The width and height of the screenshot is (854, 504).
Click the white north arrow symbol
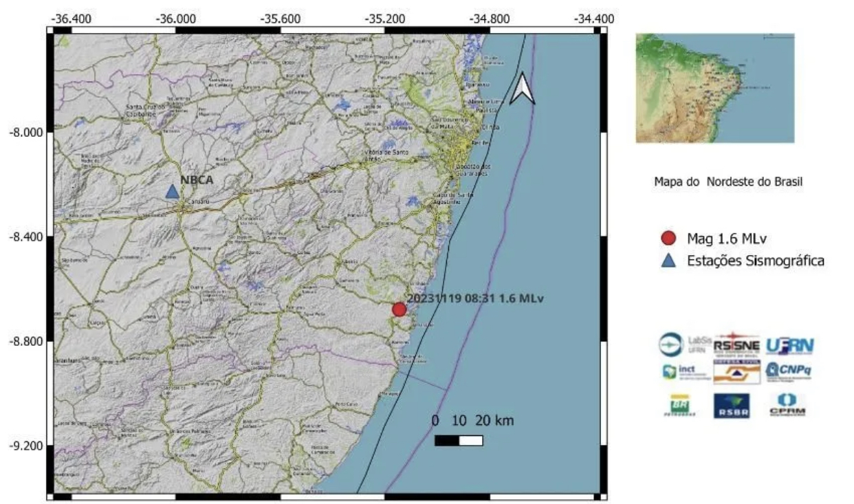523,89
